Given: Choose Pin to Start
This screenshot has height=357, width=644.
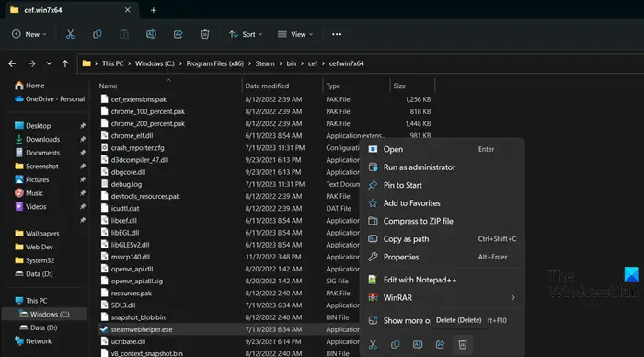Looking at the screenshot, I should pyautogui.click(x=442, y=185).
